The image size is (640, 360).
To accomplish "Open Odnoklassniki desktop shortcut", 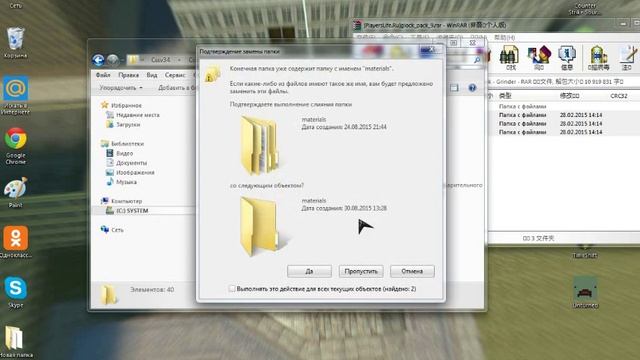I will (16, 242).
